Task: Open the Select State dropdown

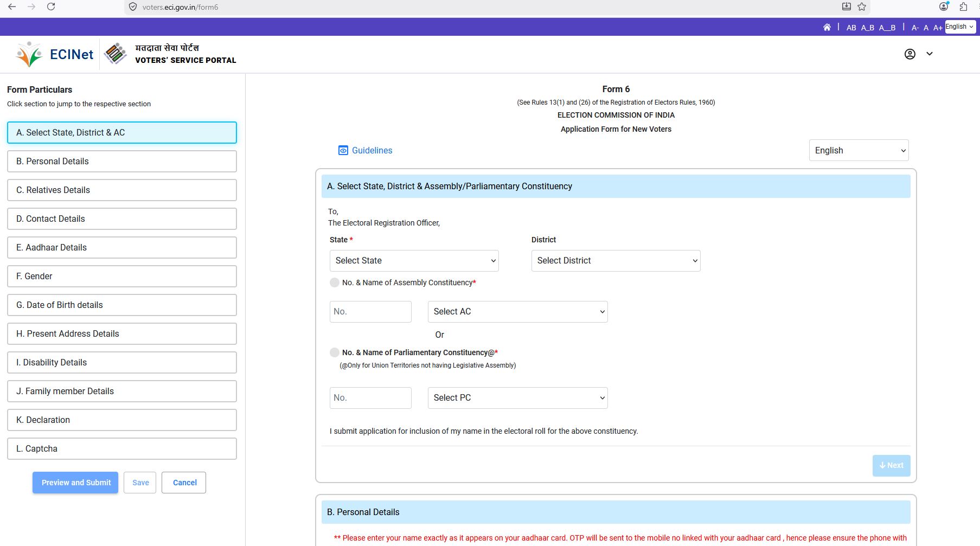Action: 414,261
